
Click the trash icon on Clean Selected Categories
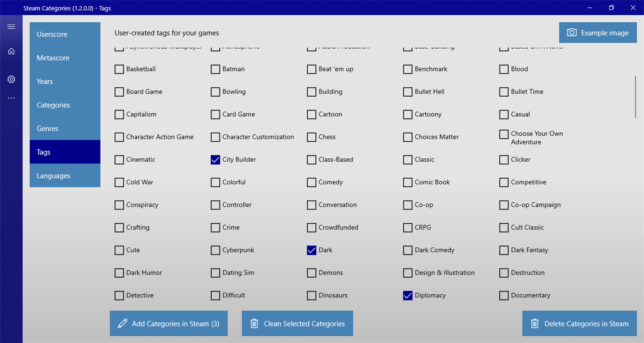tap(254, 324)
